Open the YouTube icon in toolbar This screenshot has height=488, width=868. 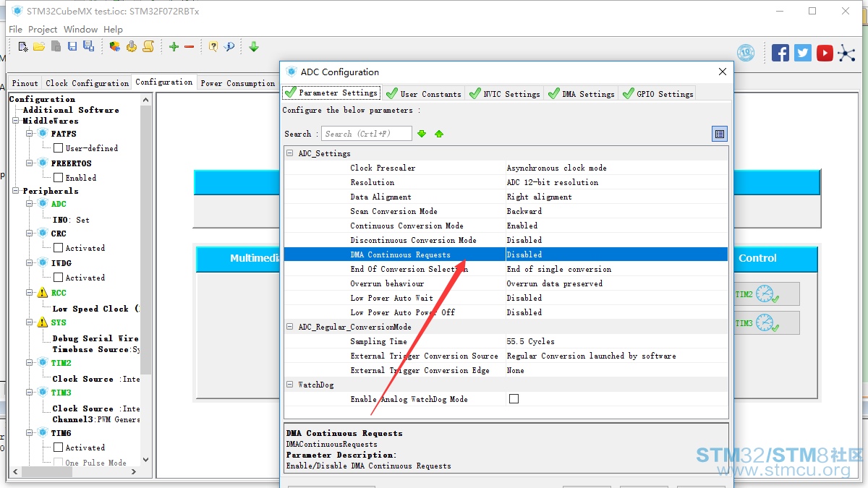pyautogui.click(x=825, y=53)
